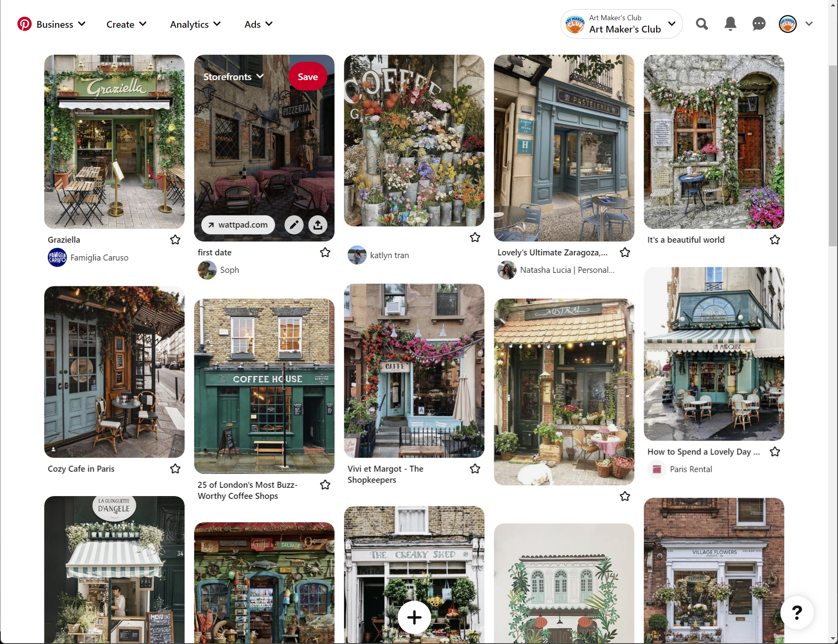Image resolution: width=838 pixels, height=644 pixels.
Task: Click the Pinterest logo
Action: 25,24
